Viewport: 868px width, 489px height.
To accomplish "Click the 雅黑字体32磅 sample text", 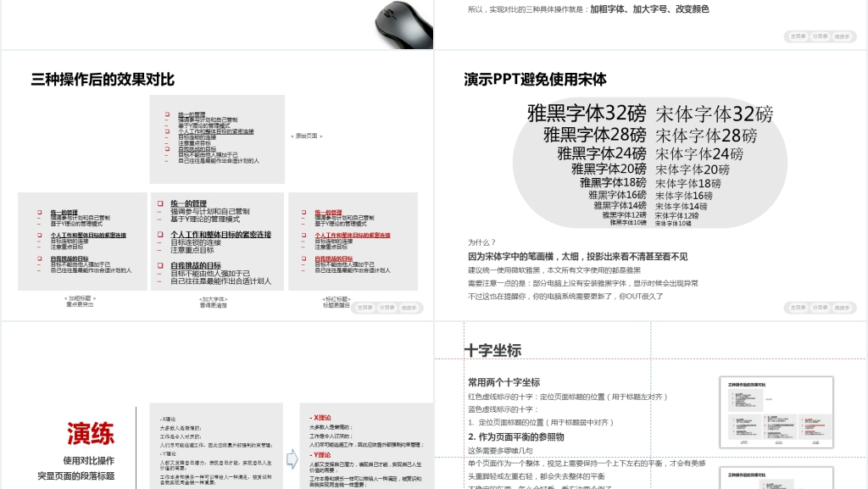I will (586, 114).
